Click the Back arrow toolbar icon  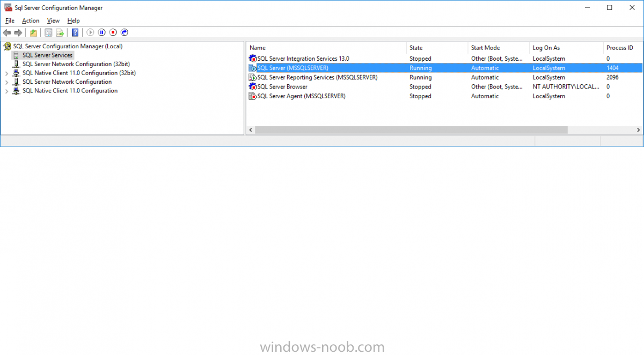tap(7, 33)
